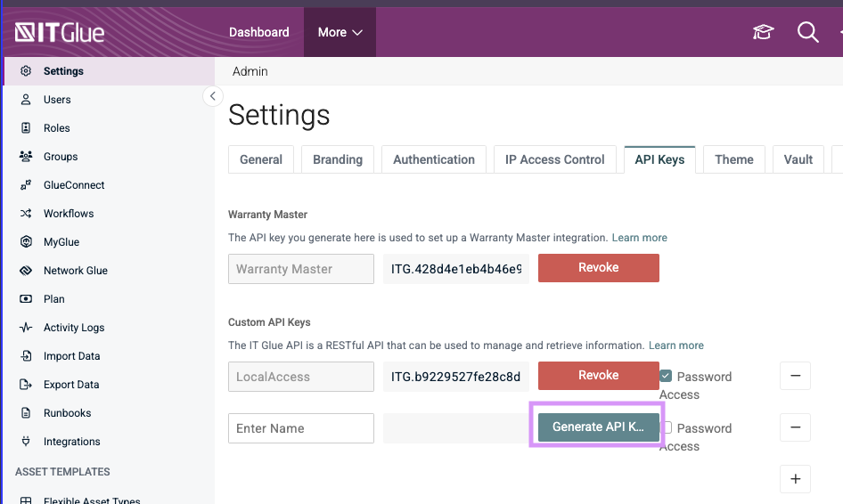Open the Branding tab
843x504 pixels.
[338, 159]
